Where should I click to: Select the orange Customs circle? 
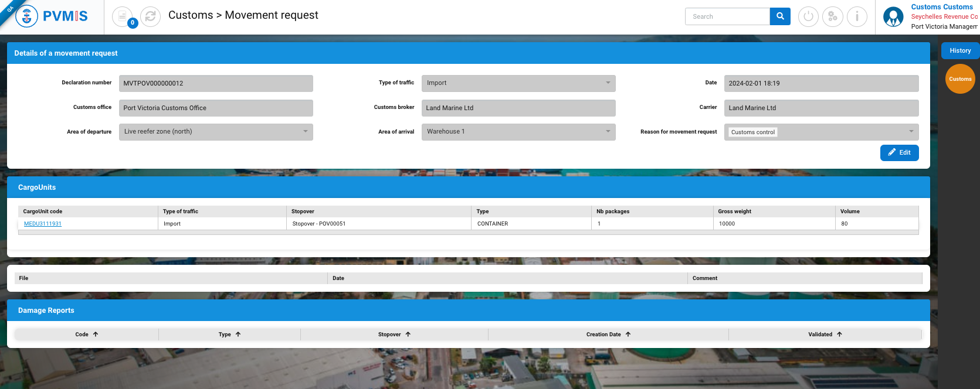click(960, 79)
